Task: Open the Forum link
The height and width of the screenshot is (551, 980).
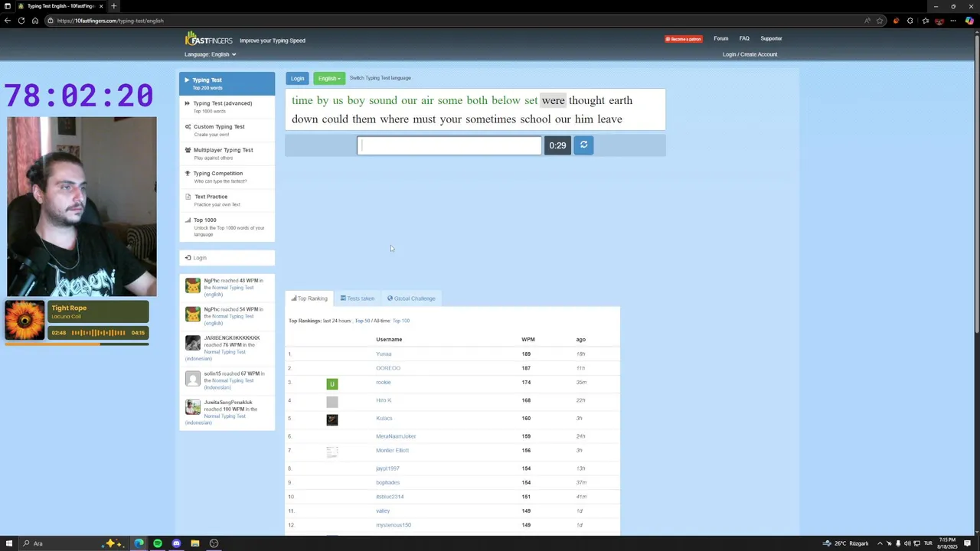Action: point(721,38)
